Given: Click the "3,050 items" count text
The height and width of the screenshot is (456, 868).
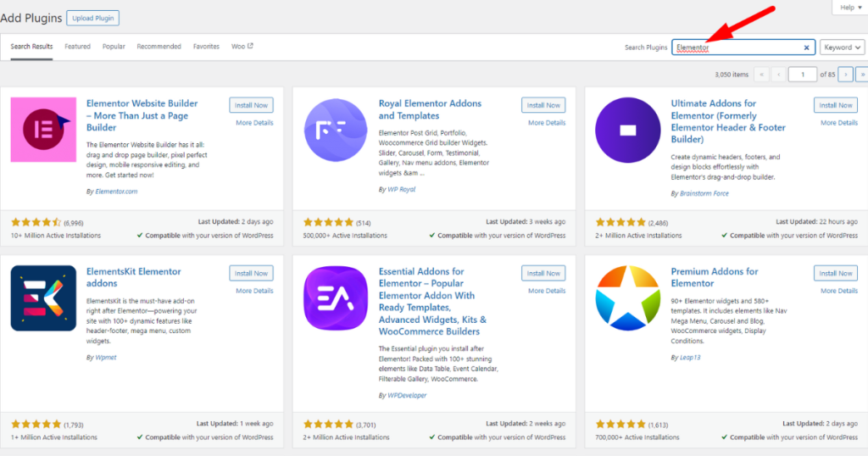Looking at the screenshot, I should point(732,75).
